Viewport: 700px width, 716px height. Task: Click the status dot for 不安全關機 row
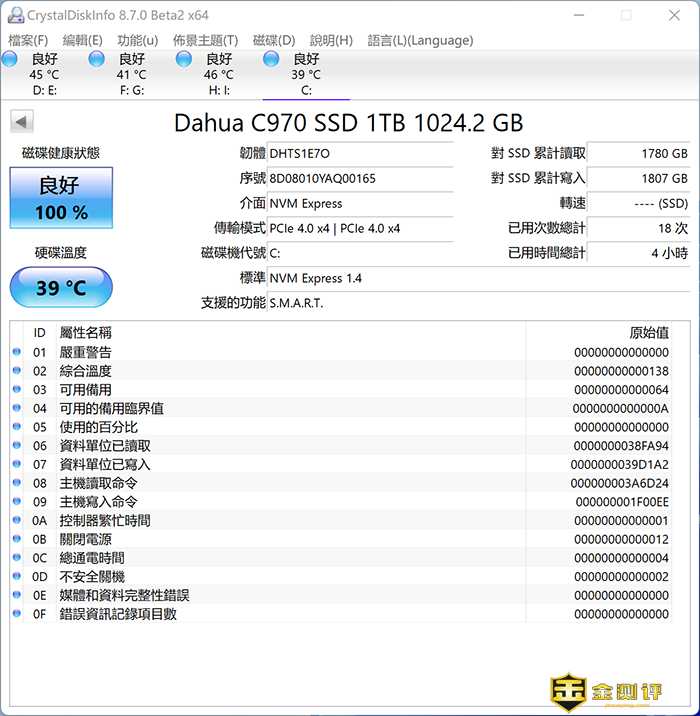[17, 577]
